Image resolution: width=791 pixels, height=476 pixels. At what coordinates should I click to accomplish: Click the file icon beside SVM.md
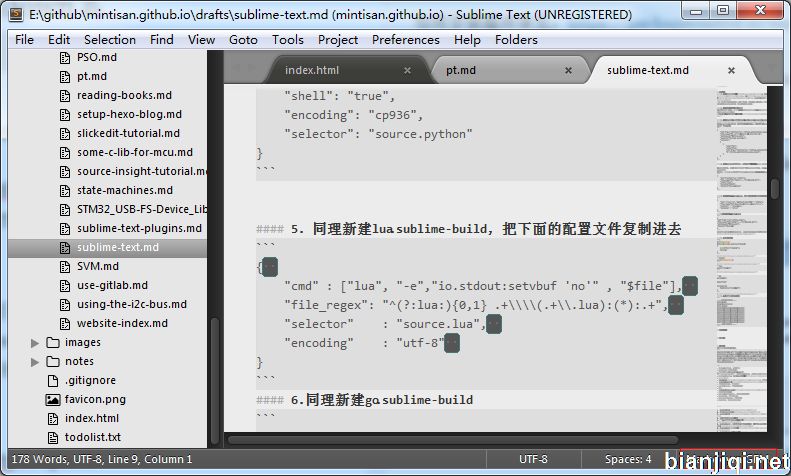[65, 267]
